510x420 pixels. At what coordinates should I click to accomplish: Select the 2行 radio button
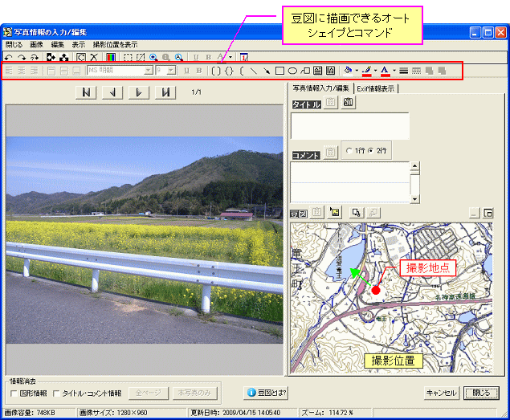click(371, 151)
